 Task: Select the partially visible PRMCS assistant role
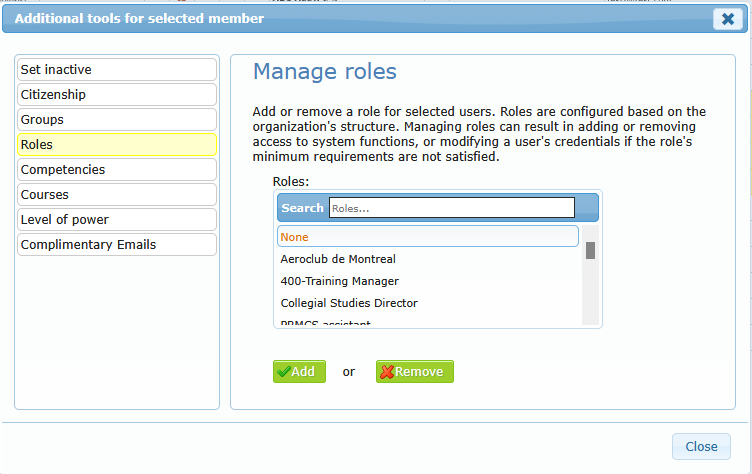coord(326,323)
